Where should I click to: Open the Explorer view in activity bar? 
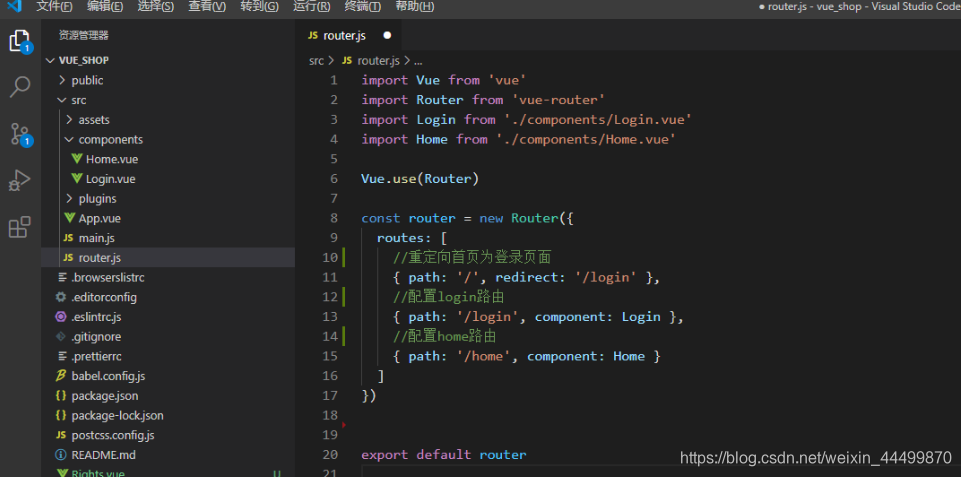point(20,42)
